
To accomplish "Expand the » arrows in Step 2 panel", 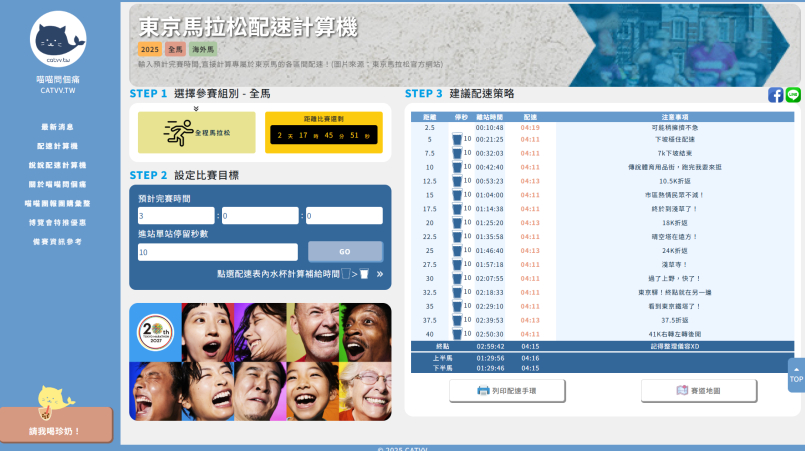I will click(x=380, y=273).
